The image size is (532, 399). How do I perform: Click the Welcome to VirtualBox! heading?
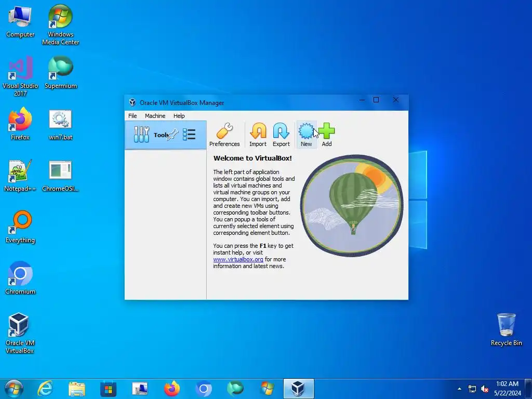pyautogui.click(x=252, y=158)
